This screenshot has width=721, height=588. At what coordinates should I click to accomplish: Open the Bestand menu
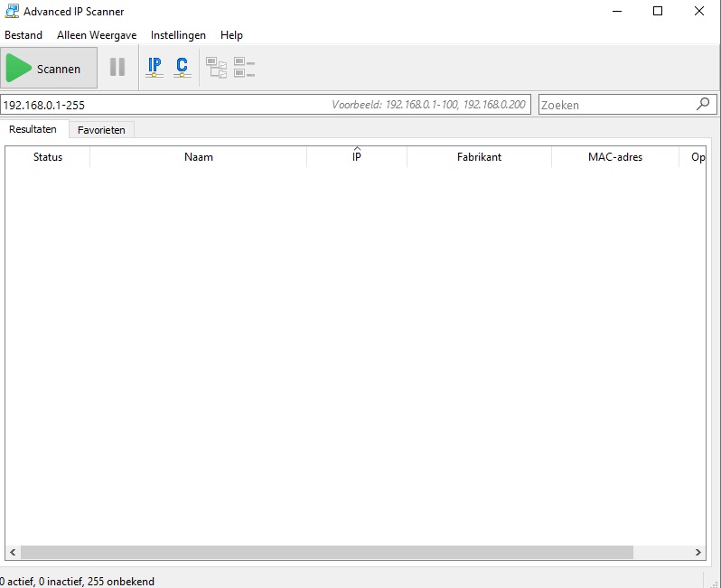23,35
